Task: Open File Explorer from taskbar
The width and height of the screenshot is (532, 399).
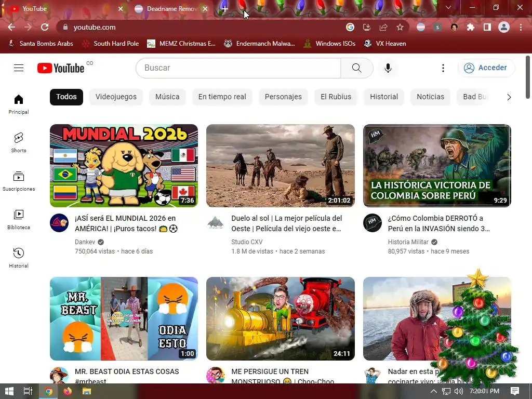Action: click(x=87, y=391)
